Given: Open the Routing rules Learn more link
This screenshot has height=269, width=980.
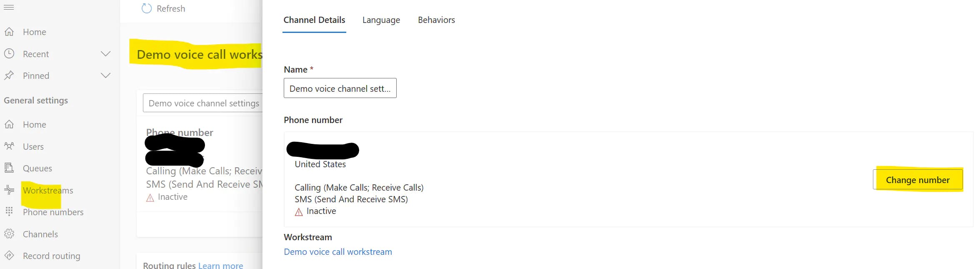Looking at the screenshot, I should pyautogui.click(x=220, y=265).
